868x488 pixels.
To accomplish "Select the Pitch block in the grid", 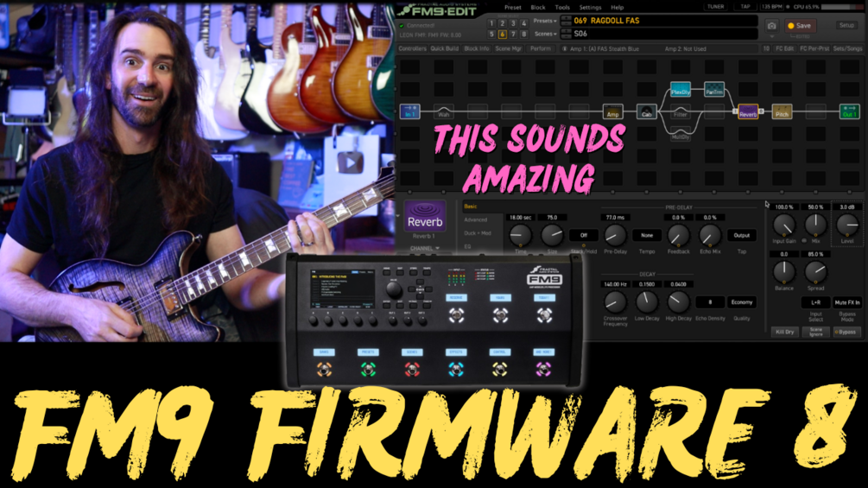I will 782,111.
